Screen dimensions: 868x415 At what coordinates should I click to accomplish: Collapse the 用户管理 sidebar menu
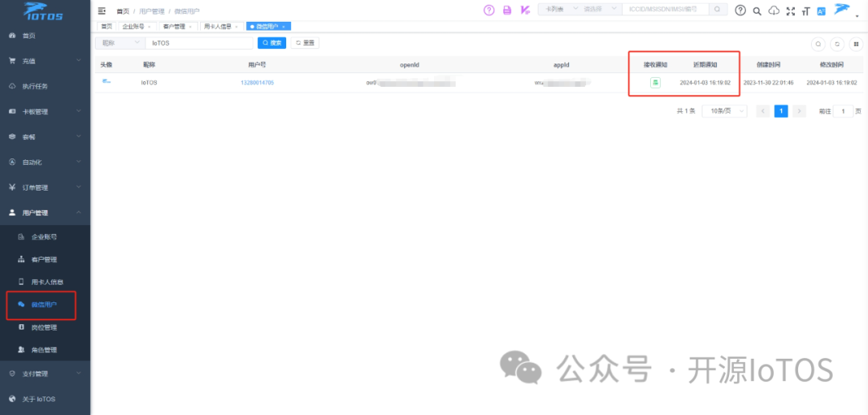click(x=45, y=213)
